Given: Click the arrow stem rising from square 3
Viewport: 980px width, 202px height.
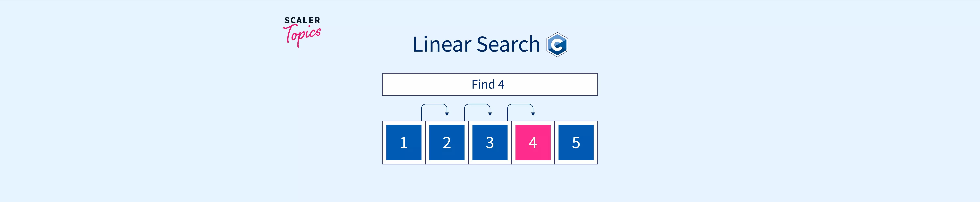Looking at the screenshot, I should click(x=507, y=114).
